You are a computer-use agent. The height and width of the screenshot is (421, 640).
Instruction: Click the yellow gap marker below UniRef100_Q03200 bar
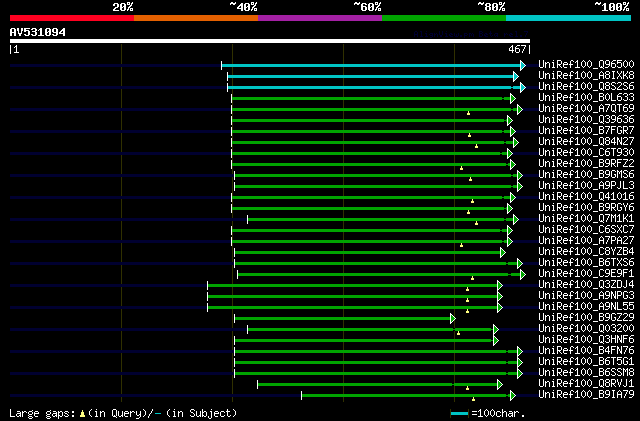458,333
